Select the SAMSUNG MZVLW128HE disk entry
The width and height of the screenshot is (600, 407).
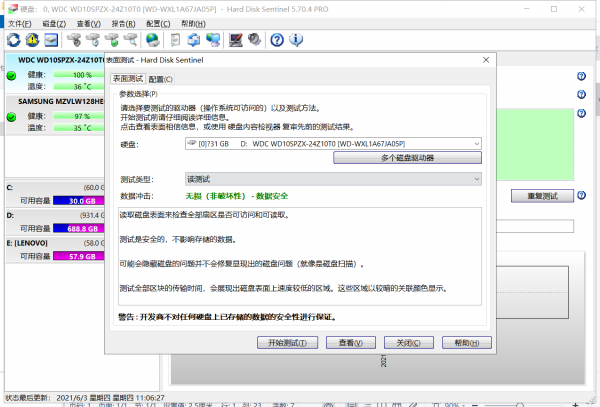click(55, 114)
